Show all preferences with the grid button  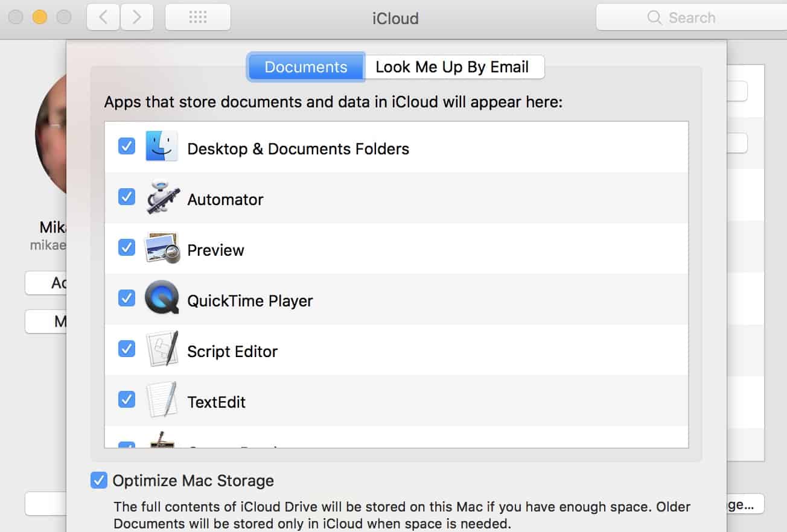click(x=198, y=17)
